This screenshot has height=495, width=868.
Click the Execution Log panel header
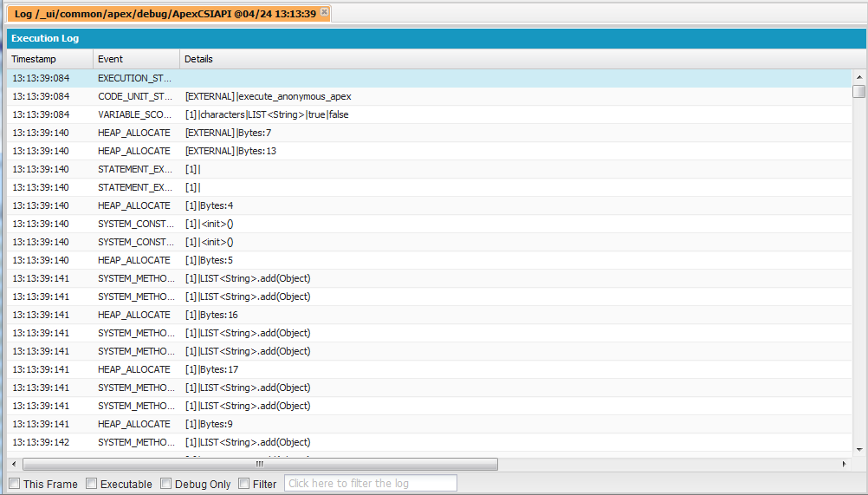pyautogui.click(x=437, y=38)
